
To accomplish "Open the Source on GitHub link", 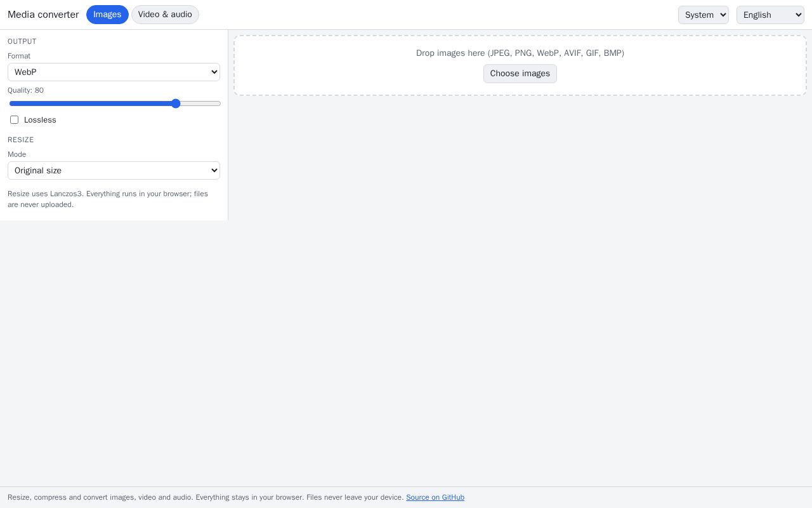I will point(435,497).
